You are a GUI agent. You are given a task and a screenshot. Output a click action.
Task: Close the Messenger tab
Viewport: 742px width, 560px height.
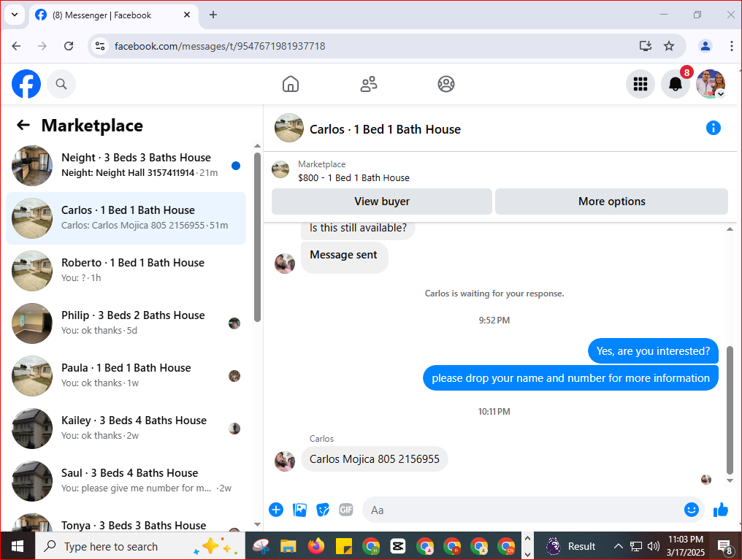click(x=187, y=15)
